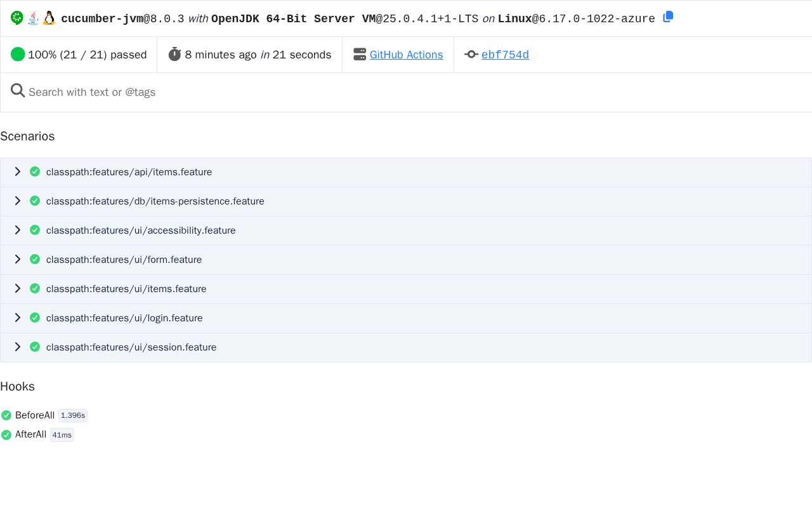Screen dimensions: 812x508
Task: Expand the db/items-persistence.feature chevron
Action: pos(18,201)
